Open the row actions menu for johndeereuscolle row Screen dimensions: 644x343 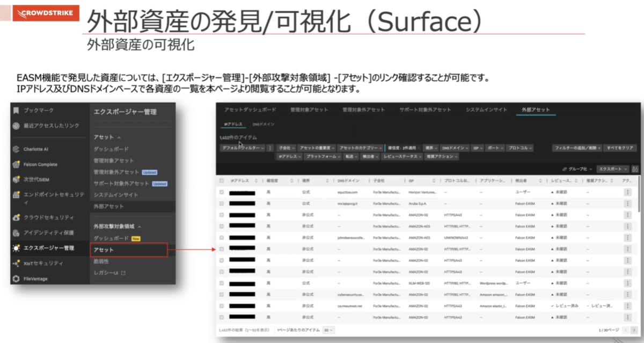tap(628, 237)
